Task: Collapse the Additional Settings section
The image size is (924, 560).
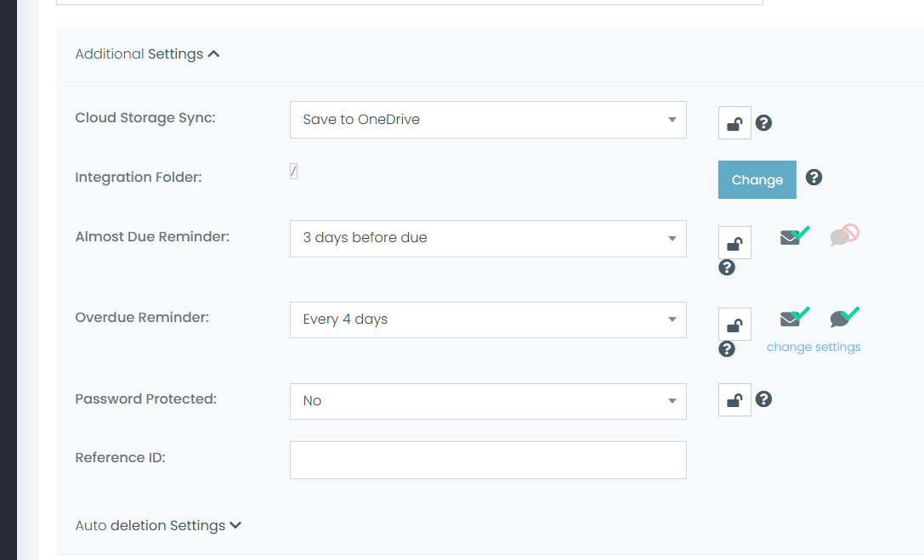Action: coord(147,54)
